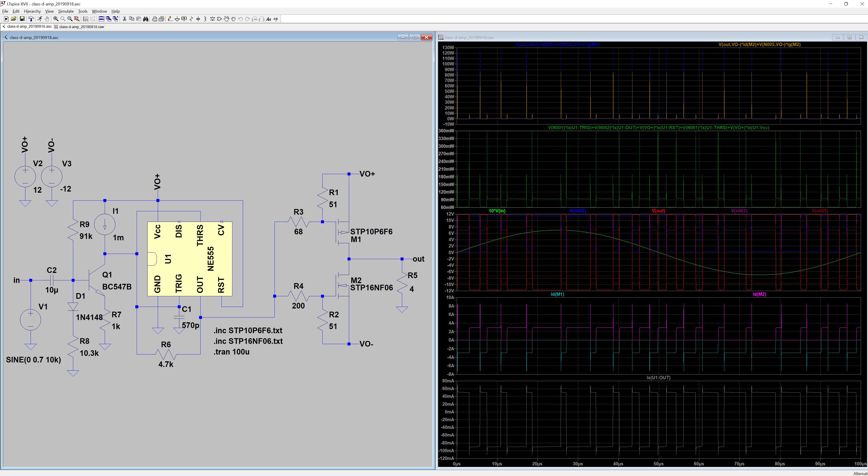
Task: Click the Copy toolbar icon
Action: pos(131,19)
